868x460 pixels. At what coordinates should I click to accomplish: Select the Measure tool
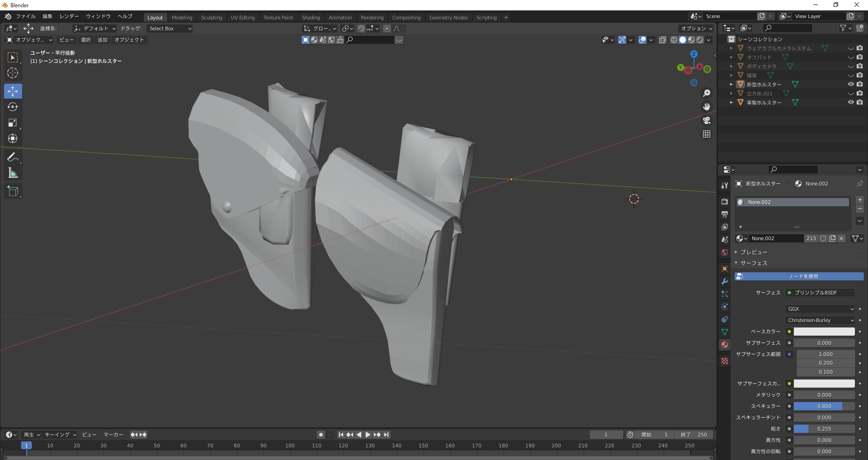[13, 173]
